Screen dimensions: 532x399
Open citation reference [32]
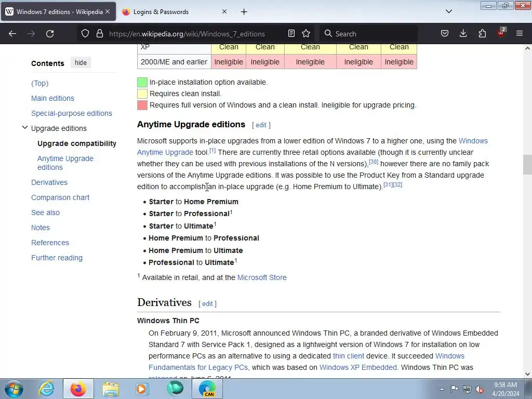pyautogui.click(x=397, y=184)
